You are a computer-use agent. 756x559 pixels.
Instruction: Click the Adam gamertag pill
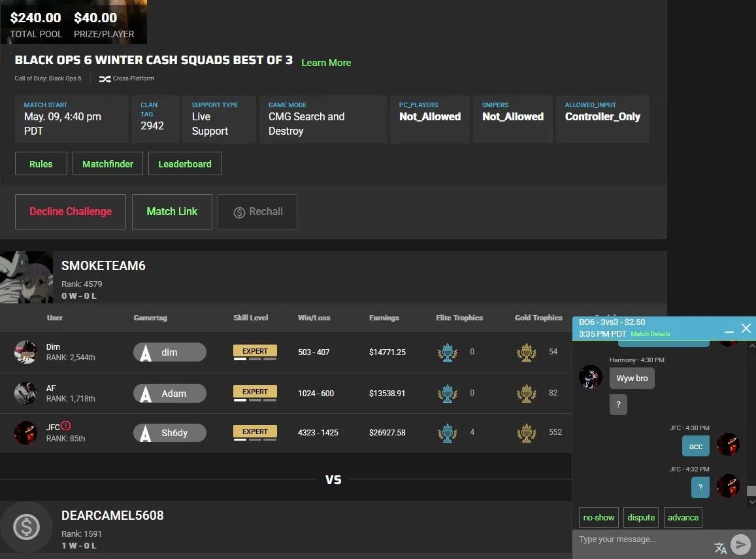click(x=170, y=393)
